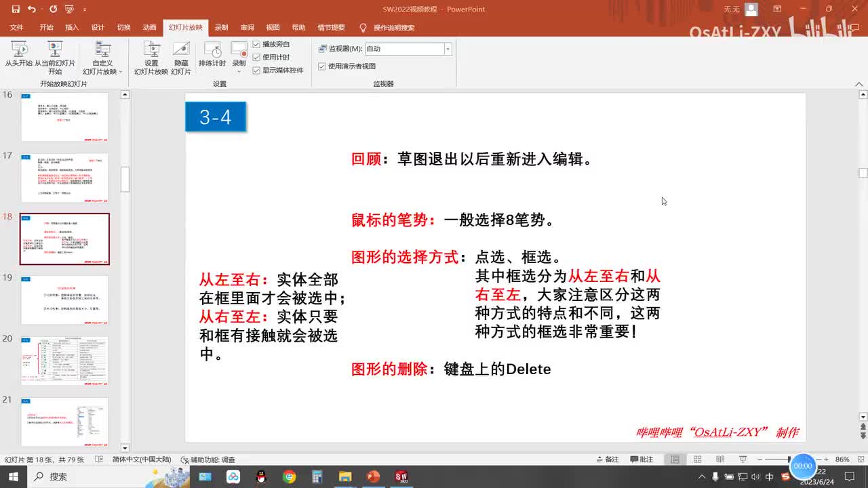The width and height of the screenshot is (868, 488).
Task: Open Calculator from the taskbar
Action: pyautogui.click(x=317, y=476)
